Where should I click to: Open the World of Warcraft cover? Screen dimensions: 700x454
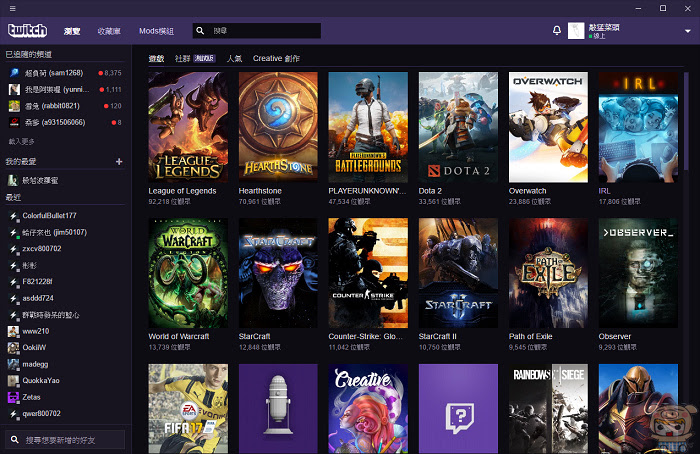tap(188, 273)
